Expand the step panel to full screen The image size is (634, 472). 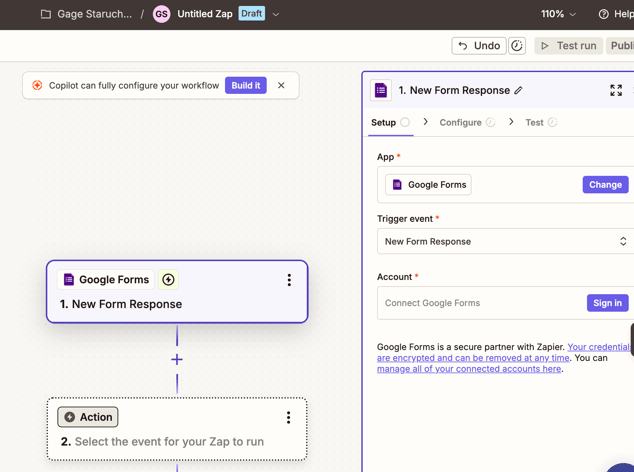point(616,90)
